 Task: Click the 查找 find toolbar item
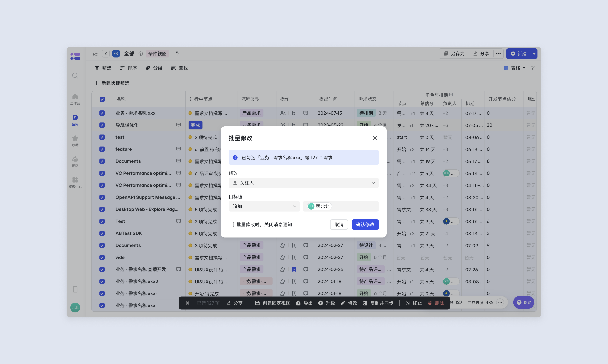(179, 68)
